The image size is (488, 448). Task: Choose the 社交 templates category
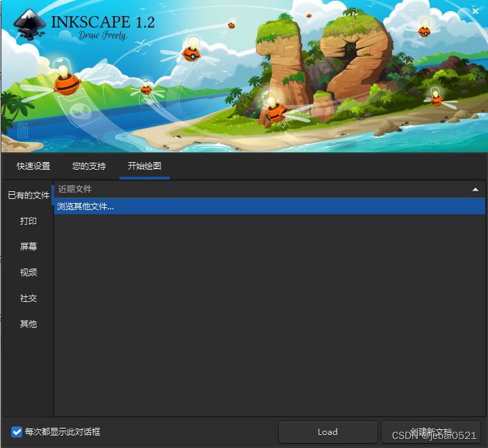(29, 298)
